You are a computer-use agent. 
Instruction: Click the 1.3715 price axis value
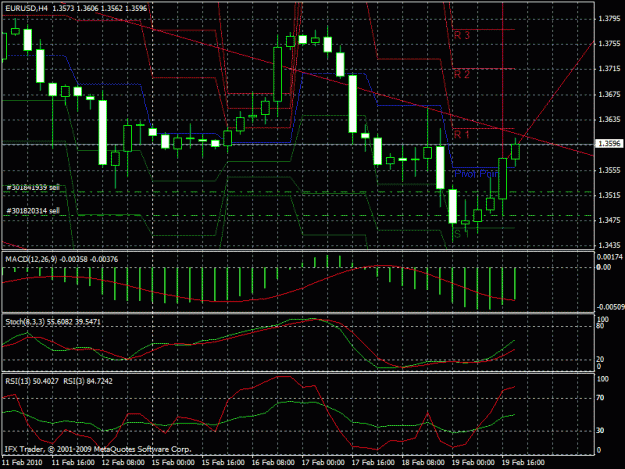coord(609,69)
